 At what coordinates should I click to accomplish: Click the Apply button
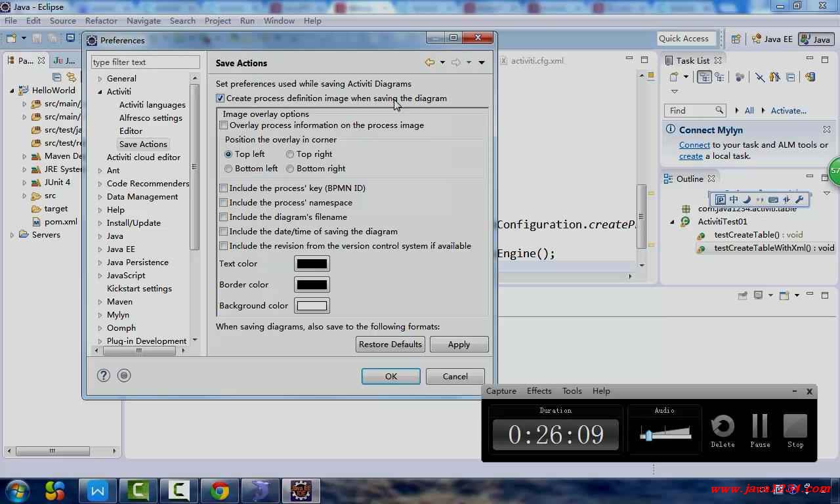459,345
